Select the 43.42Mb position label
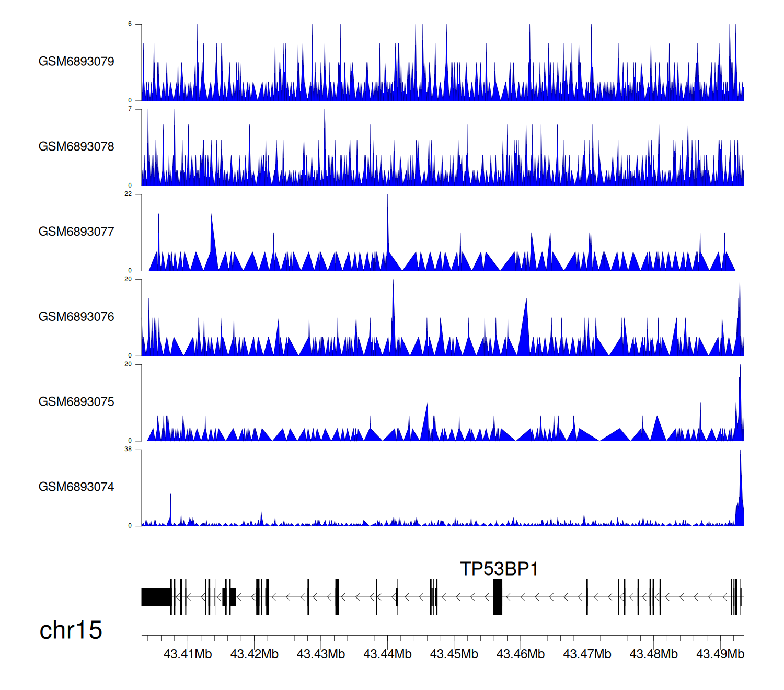Image resolution: width=784 pixels, height=690 pixels. pos(254,654)
